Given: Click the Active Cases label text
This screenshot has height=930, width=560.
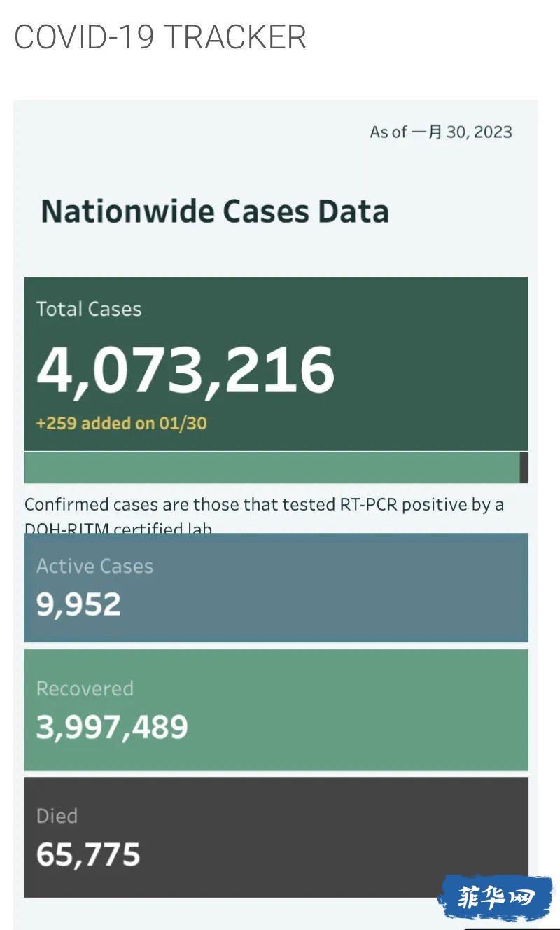Looking at the screenshot, I should (x=94, y=566).
